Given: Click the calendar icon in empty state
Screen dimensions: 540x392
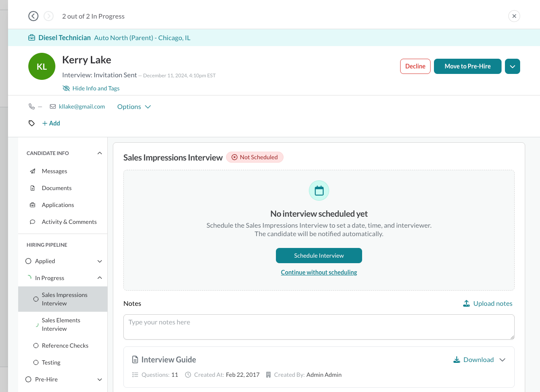Looking at the screenshot, I should (319, 191).
